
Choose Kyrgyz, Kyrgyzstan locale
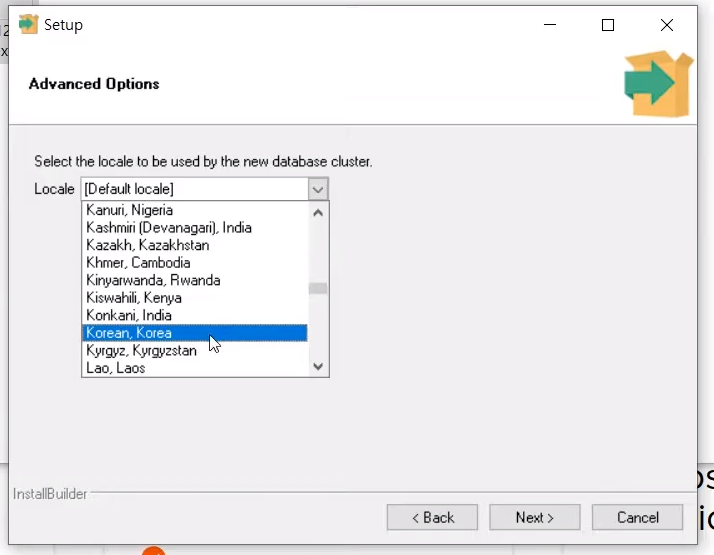pyautogui.click(x=194, y=351)
